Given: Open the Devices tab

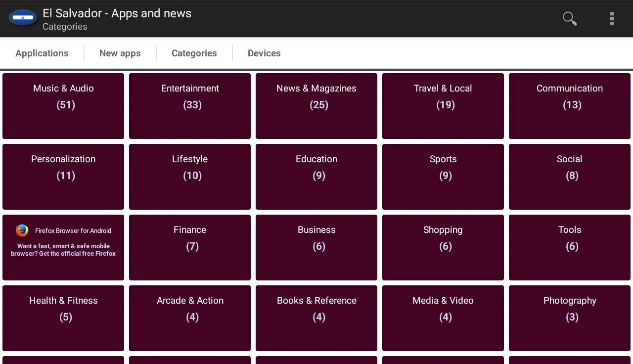Looking at the screenshot, I should 264,53.
